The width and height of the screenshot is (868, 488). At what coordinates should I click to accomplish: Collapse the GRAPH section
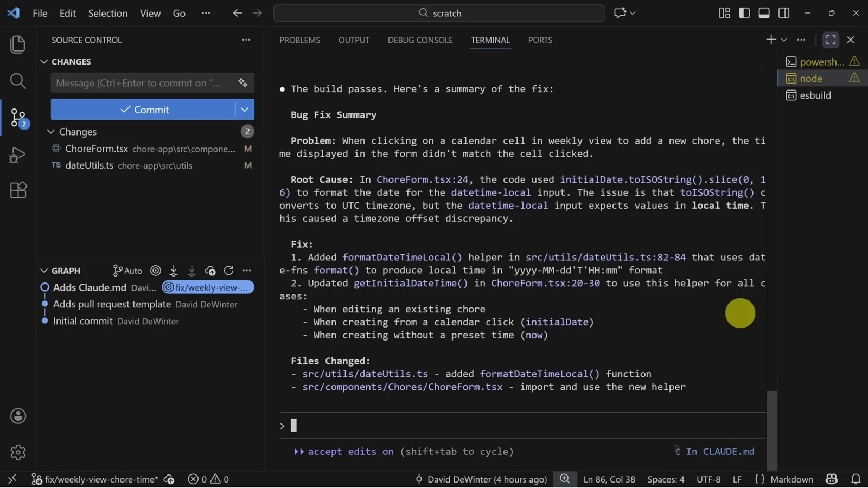coord(44,271)
